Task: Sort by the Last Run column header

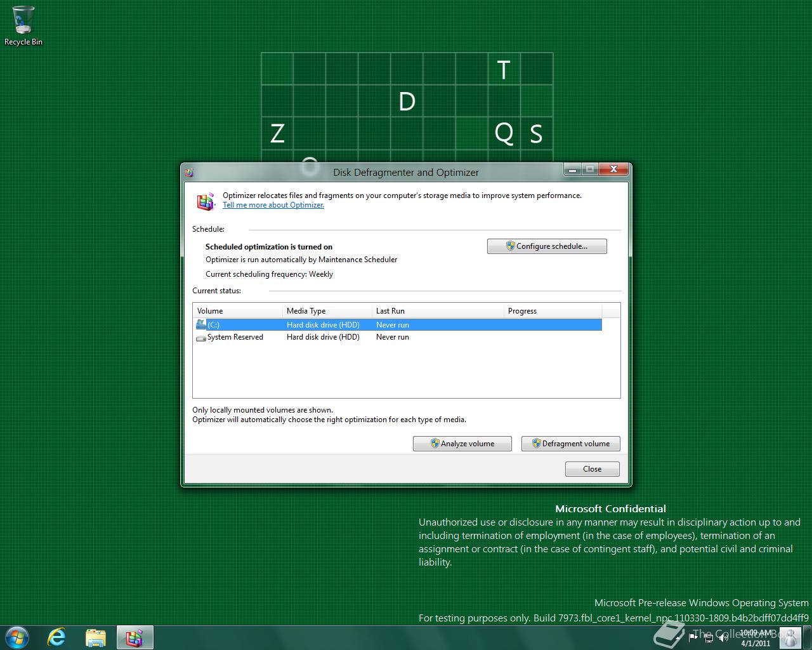Action: coord(438,311)
